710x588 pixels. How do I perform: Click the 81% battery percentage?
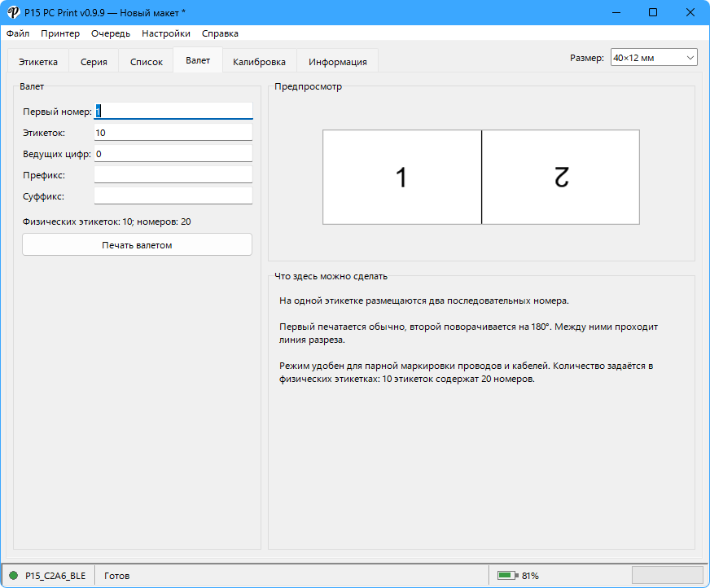point(530,575)
